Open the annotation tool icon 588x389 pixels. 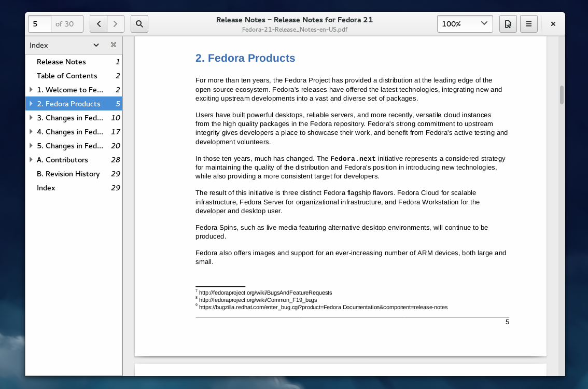click(508, 24)
